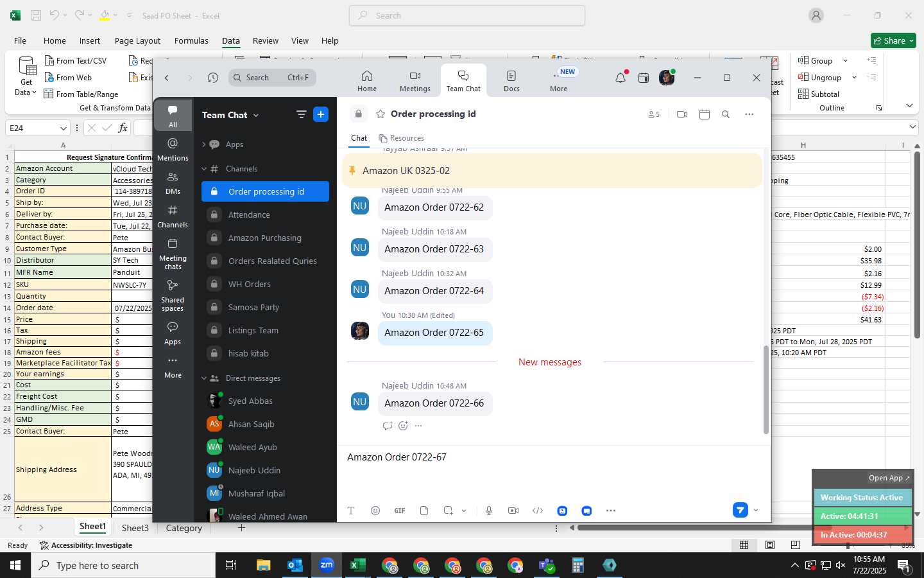Record an audio message with microphone icon

[x=489, y=511]
